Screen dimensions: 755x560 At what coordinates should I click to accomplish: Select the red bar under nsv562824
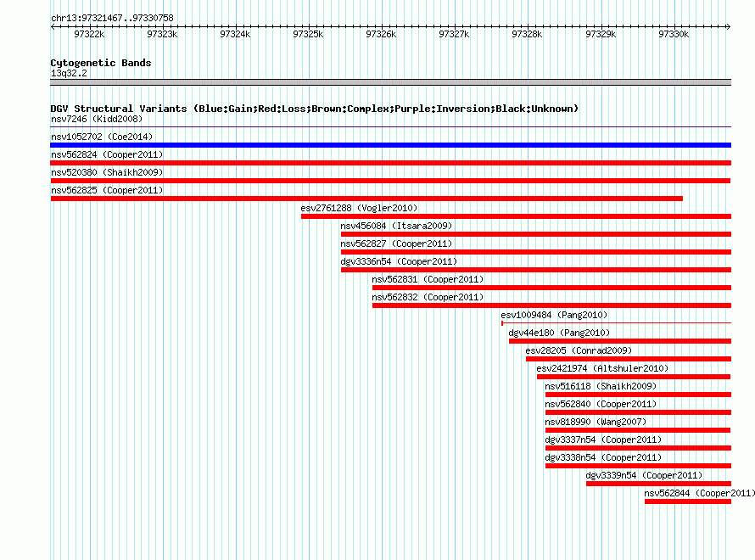390,163
